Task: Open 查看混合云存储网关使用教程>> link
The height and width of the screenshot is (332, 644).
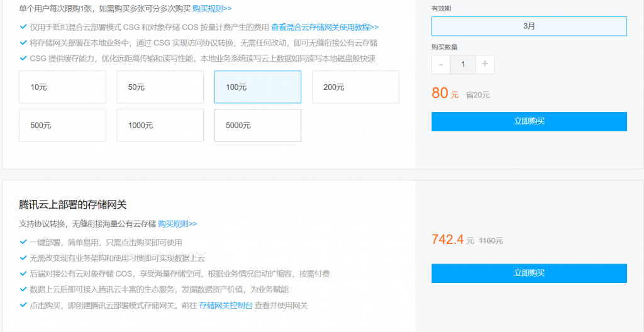Action: (325, 27)
